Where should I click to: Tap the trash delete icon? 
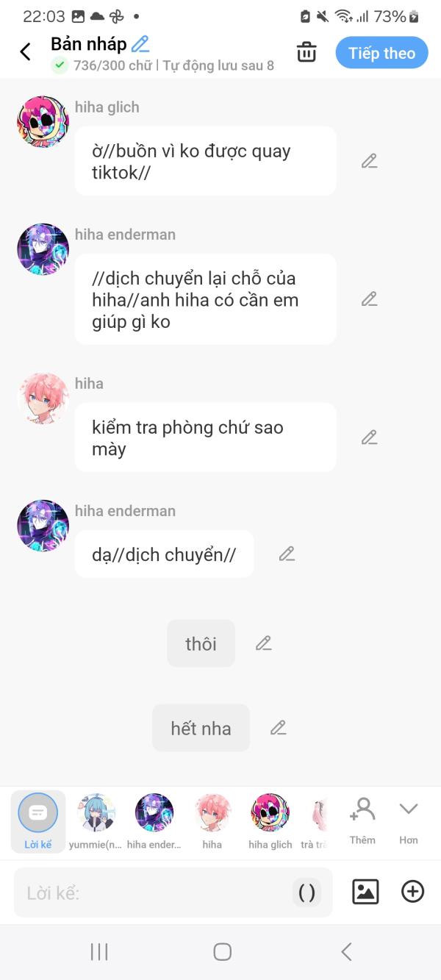(x=306, y=52)
